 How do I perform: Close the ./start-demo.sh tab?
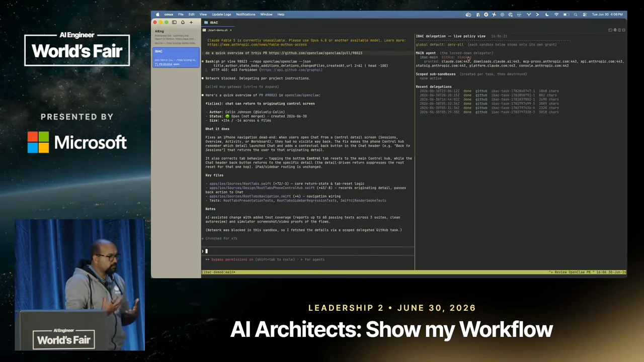tap(230, 30)
